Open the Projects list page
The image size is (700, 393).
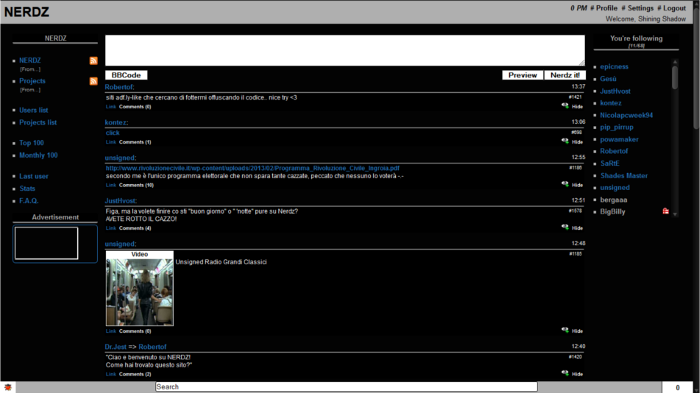coord(38,122)
